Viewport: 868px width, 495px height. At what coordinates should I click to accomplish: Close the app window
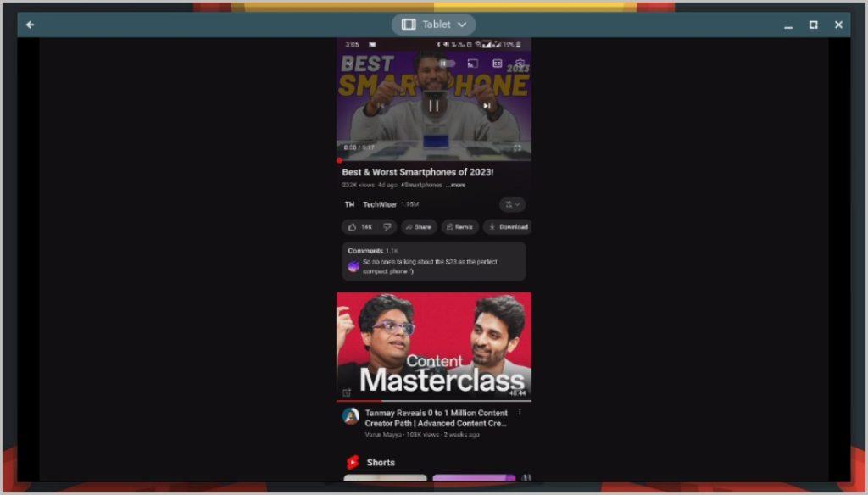(838, 25)
